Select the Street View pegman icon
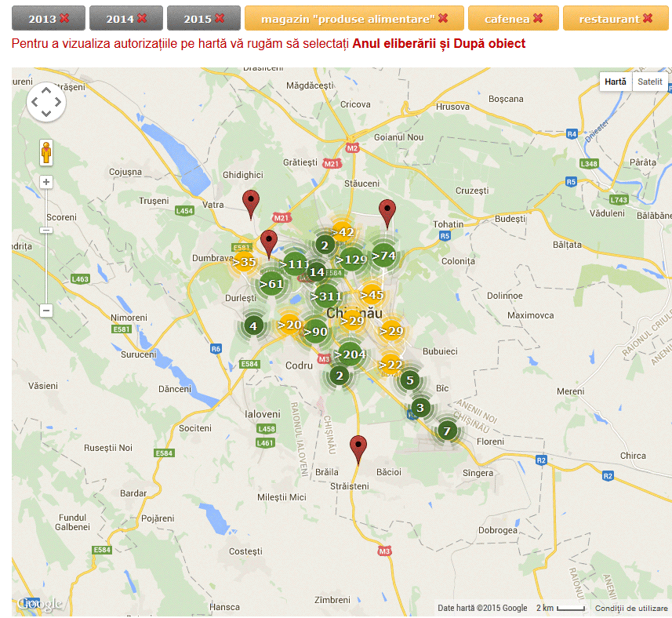The image size is (672, 618). click(45, 153)
